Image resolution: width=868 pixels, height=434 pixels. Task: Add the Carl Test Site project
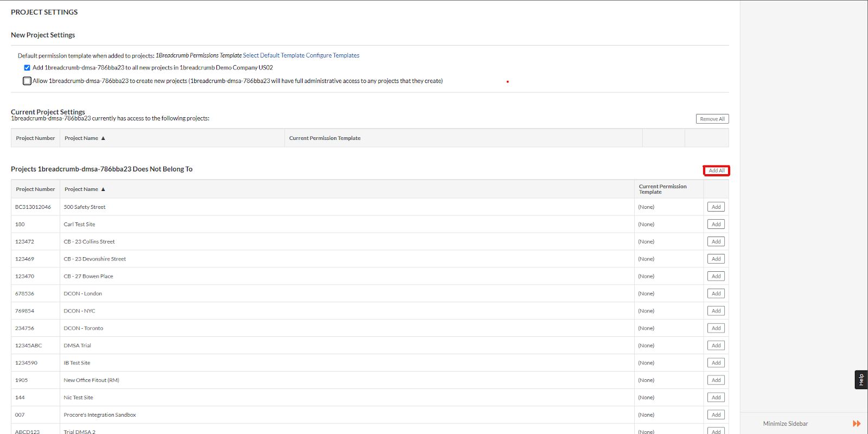pos(716,224)
